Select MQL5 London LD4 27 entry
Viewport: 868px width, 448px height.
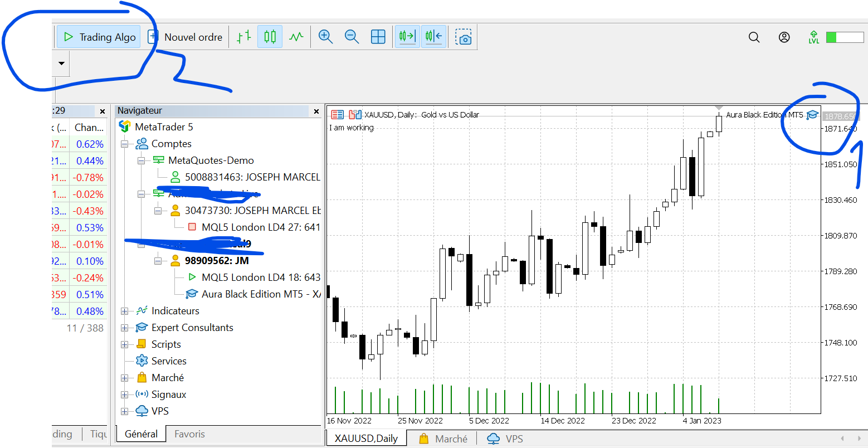[261, 227]
